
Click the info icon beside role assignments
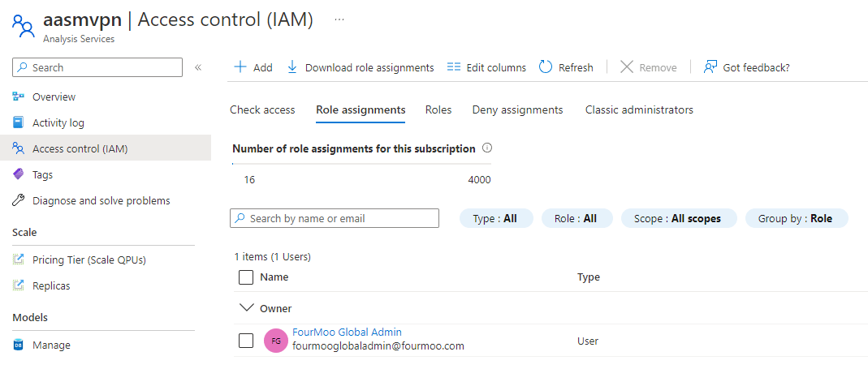coord(487,148)
